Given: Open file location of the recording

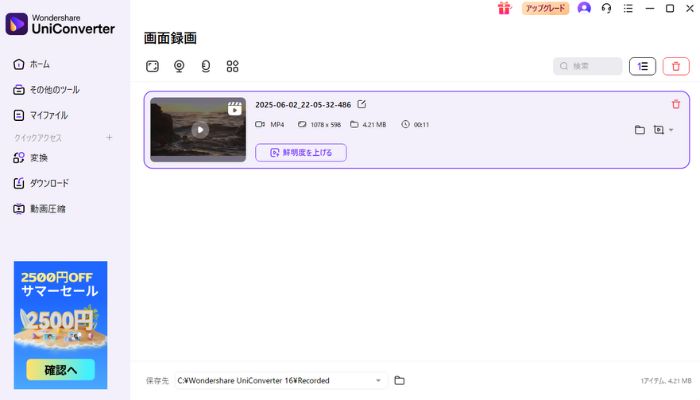Looking at the screenshot, I should click(640, 130).
